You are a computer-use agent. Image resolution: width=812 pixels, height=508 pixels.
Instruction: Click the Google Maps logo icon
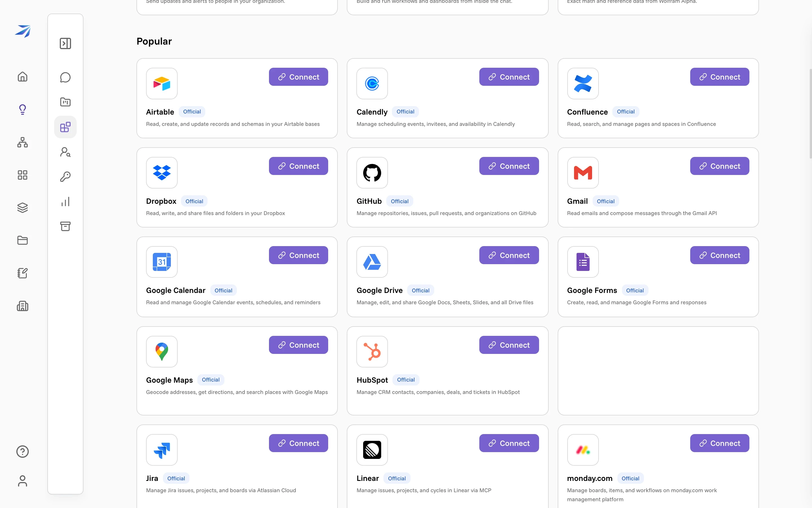162,352
